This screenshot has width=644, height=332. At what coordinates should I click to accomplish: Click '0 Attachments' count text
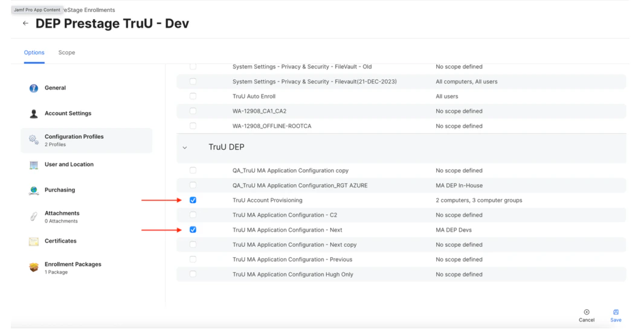pos(61,221)
